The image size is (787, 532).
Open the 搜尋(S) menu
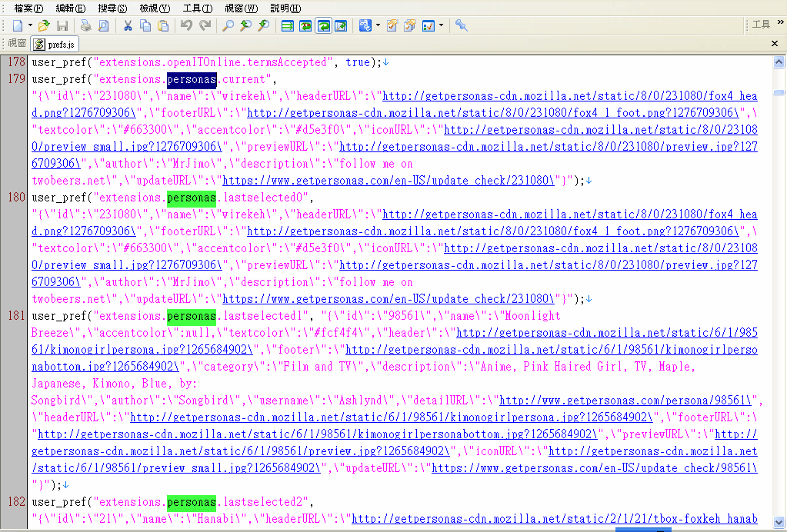click(x=113, y=8)
